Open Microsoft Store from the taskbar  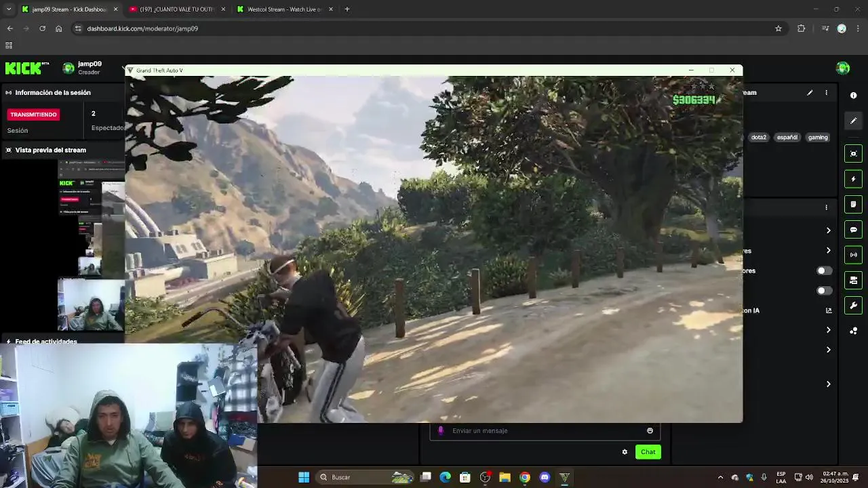465,477
